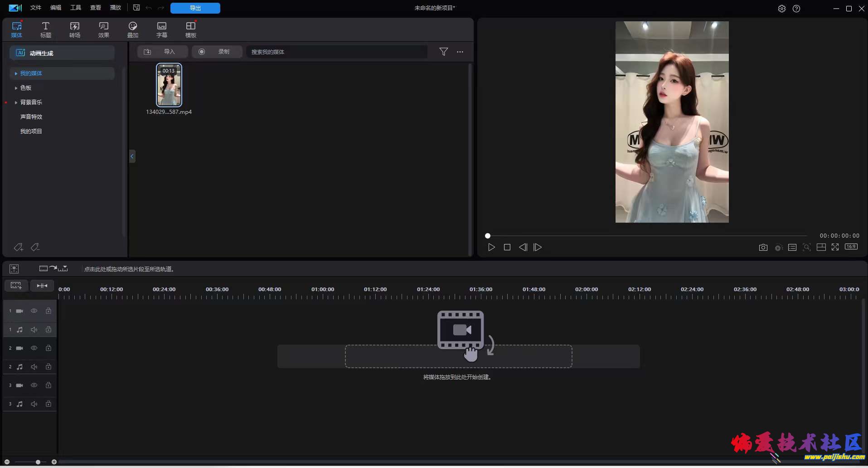Enter fullscreen preview mode
Screen dimensions: 868x468
(x=835, y=247)
